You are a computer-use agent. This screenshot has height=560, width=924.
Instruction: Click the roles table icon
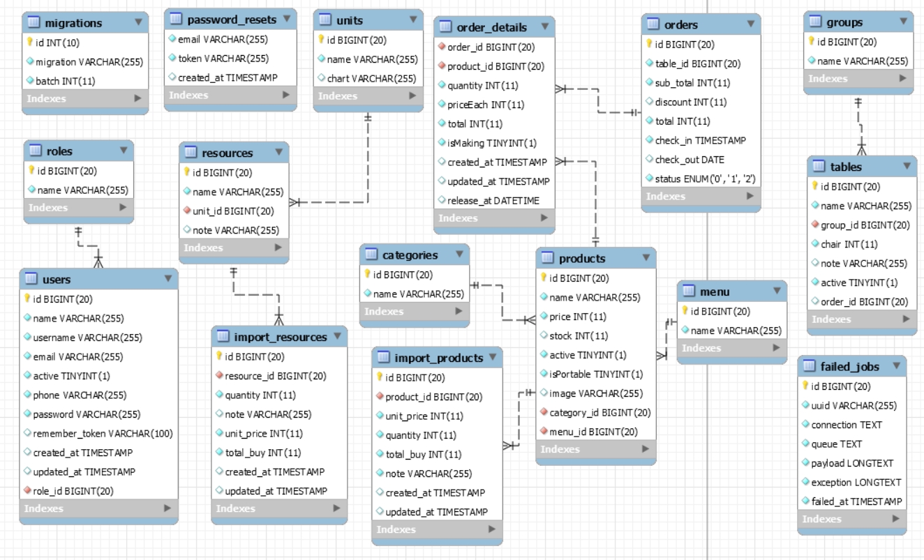[35, 151]
